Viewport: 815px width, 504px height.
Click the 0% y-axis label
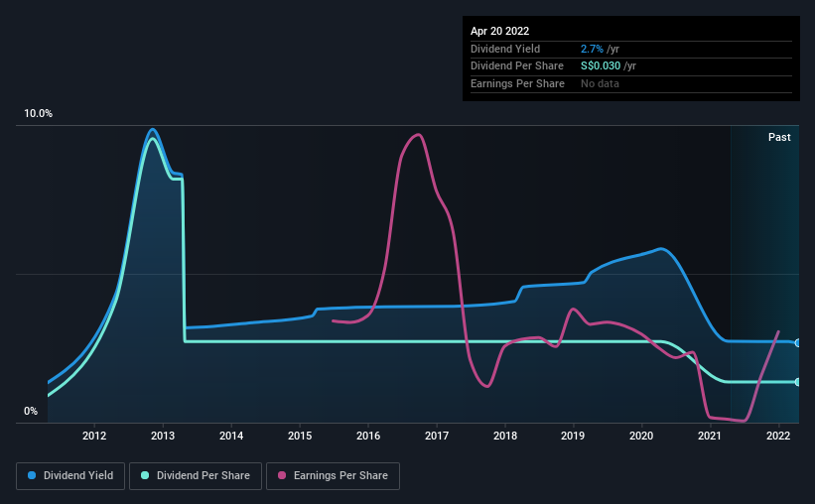[31, 411]
